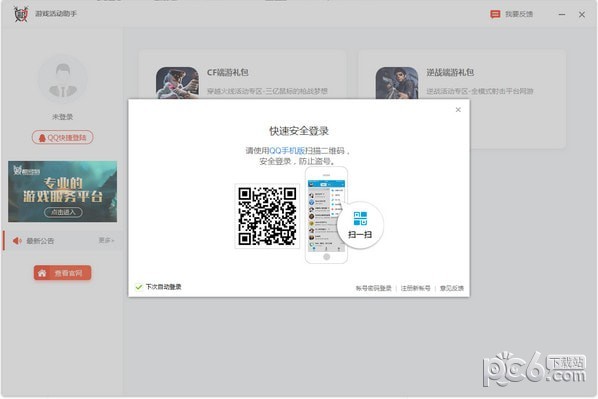Click the QQ手机版 link
The height and width of the screenshot is (399, 598).
(x=287, y=151)
